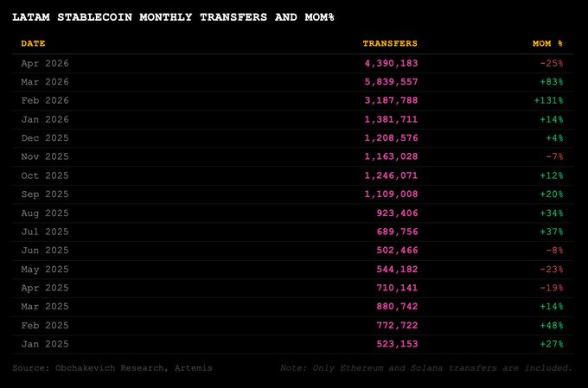Select the -7% change value
This screenshot has width=588, height=388.
pyautogui.click(x=554, y=156)
